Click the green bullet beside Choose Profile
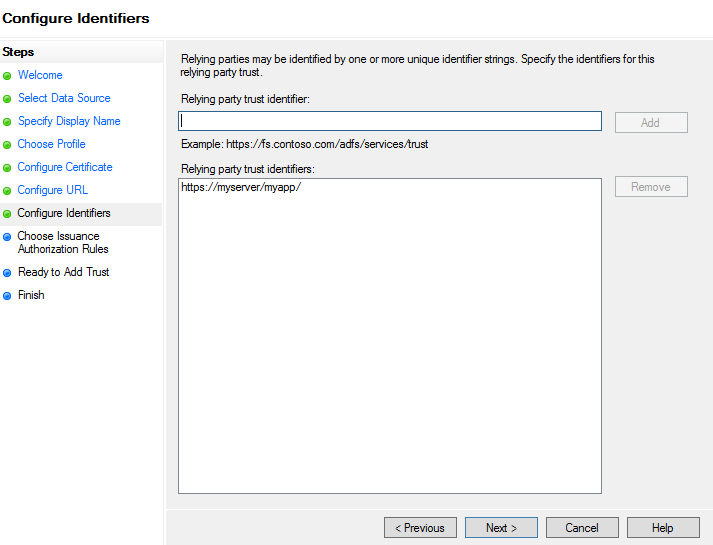The width and height of the screenshot is (713, 545). pos(7,145)
